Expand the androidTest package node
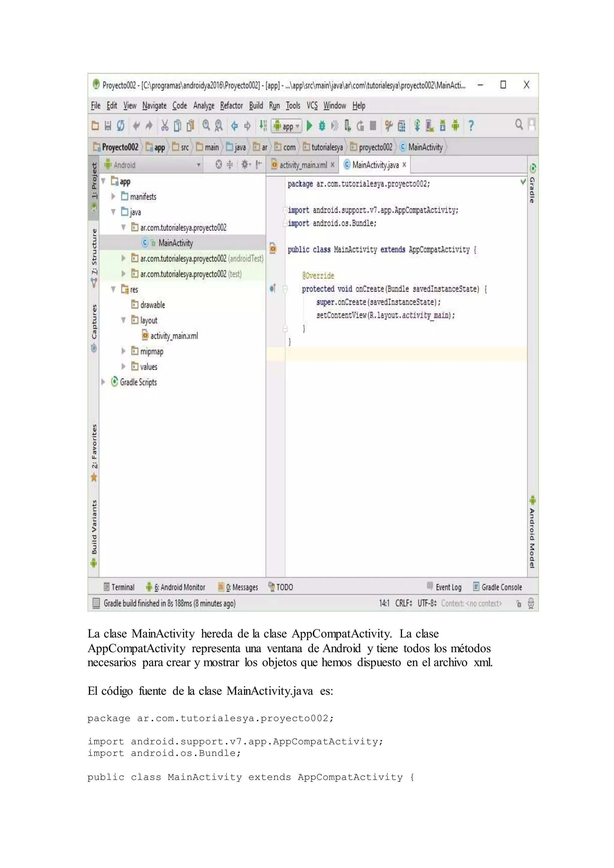Viewport: 614px width, 868px height. pos(123,258)
